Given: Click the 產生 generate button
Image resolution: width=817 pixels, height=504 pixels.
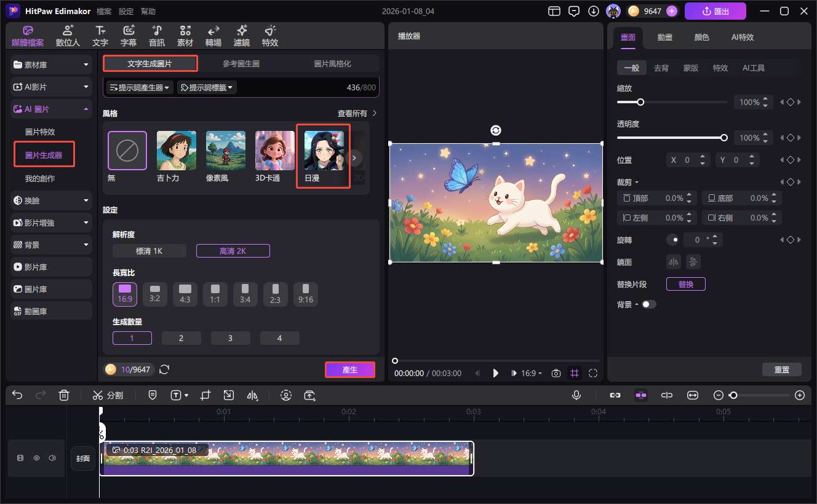Looking at the screenshot, I should point(349,369).
